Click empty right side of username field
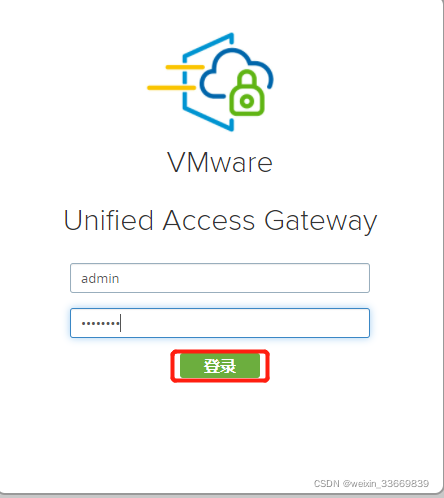444x498 pixels. coord(267,278)
